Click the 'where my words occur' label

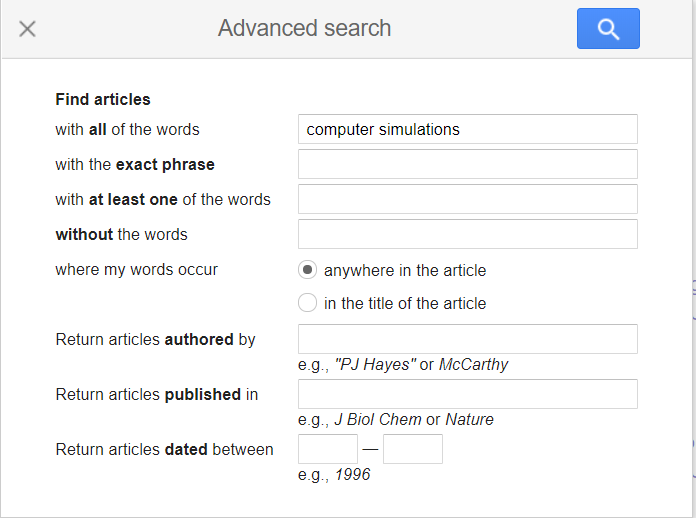tap(136, 269)
